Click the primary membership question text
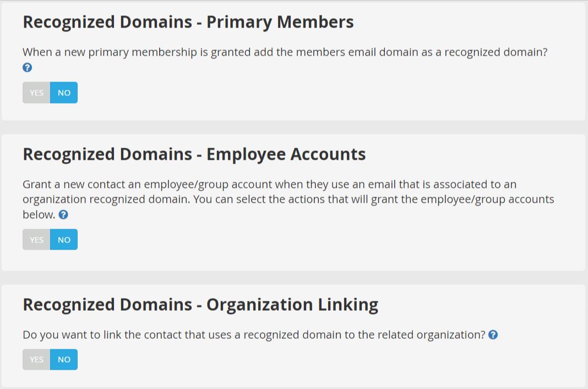 point(285,52)
